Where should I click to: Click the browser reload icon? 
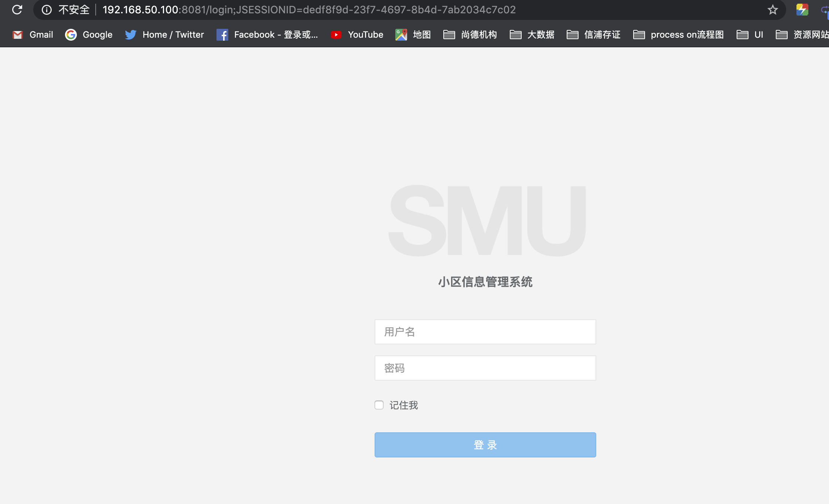[x=17, y=10]
